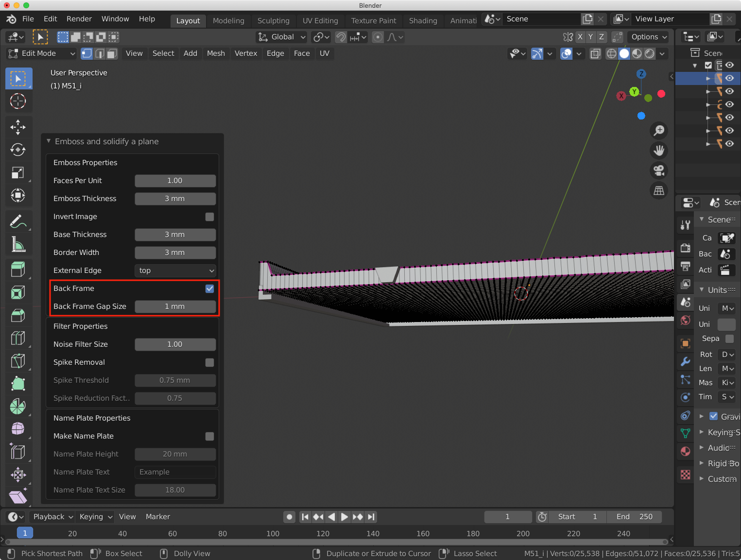Open the Mesh menu
741x560 pixels.
(216, 53)
